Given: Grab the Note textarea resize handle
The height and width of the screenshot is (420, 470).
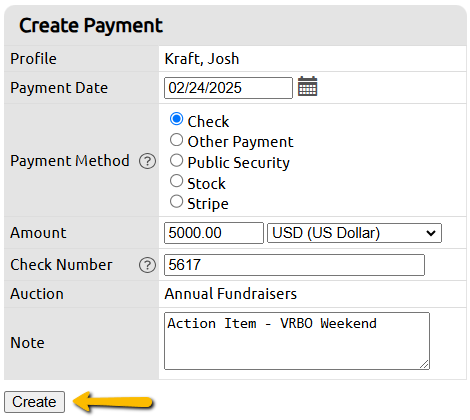Looking at the screenshot, I should (424, 364).
